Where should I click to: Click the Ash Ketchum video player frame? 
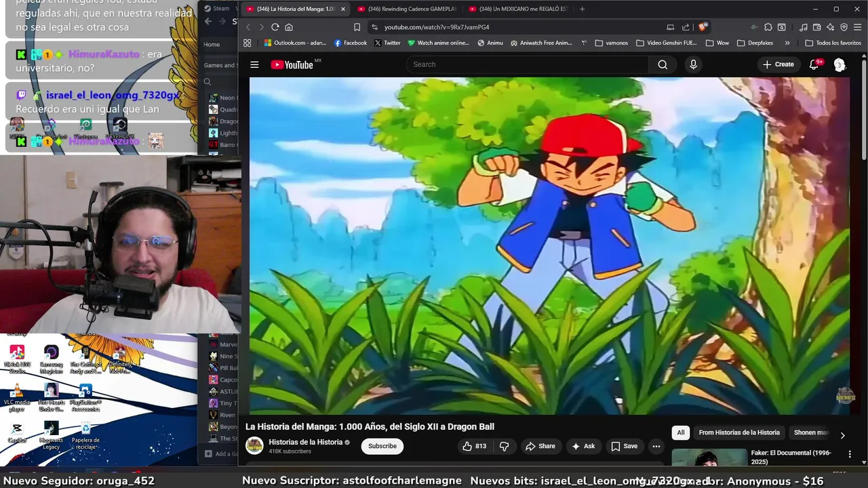click(x=549, y=245)
